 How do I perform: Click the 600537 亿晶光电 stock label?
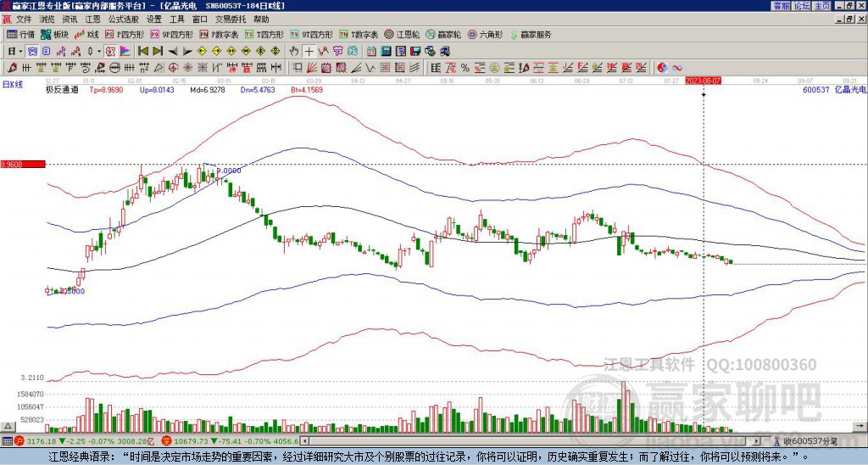click(x=834, y=90)
